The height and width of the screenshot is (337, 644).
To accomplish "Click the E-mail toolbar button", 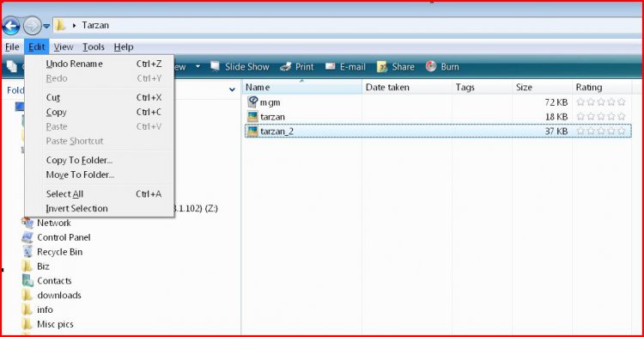I will coord(345,66).
